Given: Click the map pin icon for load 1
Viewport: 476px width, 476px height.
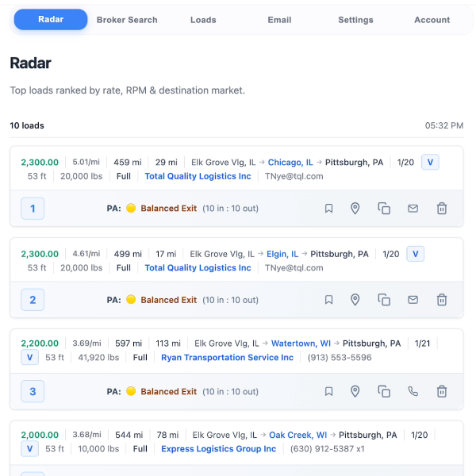Looking at the screenshot, I should [x=355, y=209].
